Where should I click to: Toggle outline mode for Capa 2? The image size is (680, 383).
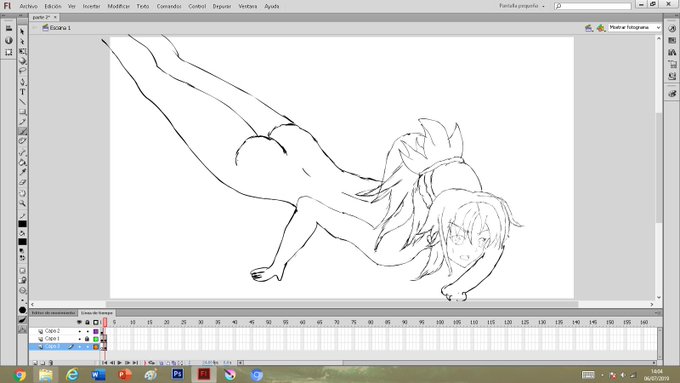96,331
